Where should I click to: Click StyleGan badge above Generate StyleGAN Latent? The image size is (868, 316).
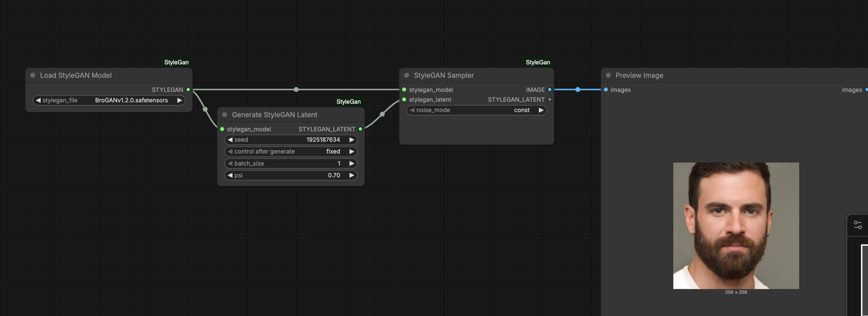[x=348, y=102]
